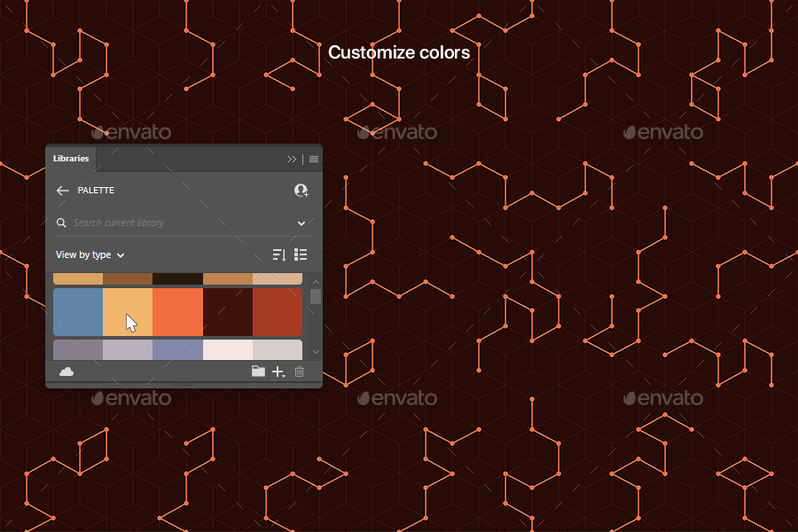The image size is (798, 532).
Task: Delete selected item via the trash icon
Action: [299, 371]
